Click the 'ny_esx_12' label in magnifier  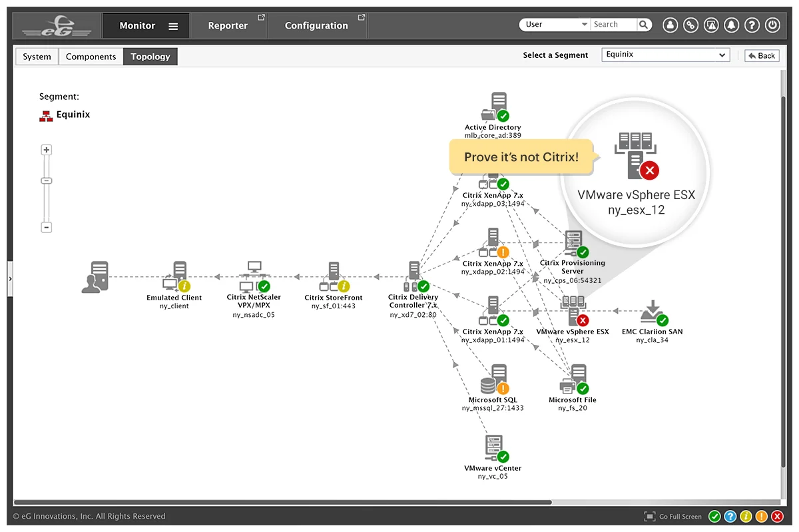[637, 210]
